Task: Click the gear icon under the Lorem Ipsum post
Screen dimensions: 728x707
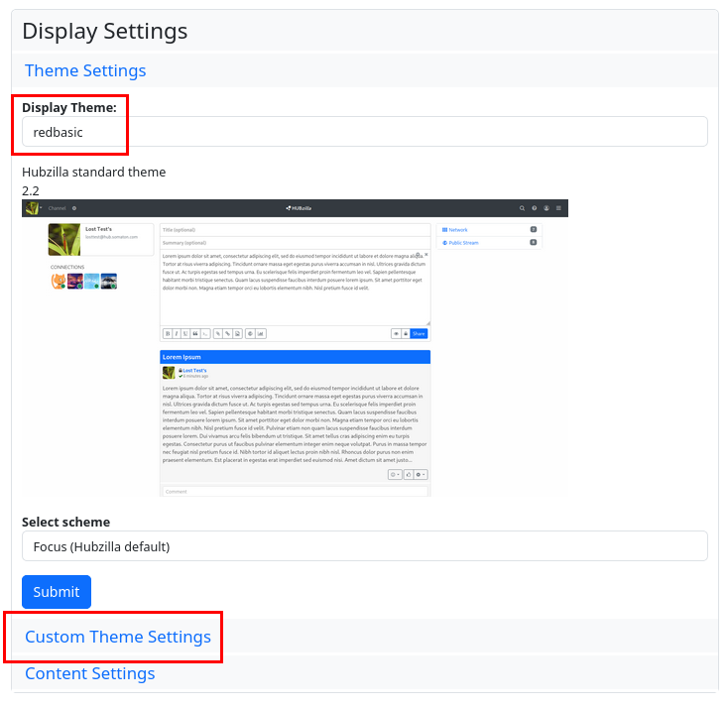Action: 421,475
